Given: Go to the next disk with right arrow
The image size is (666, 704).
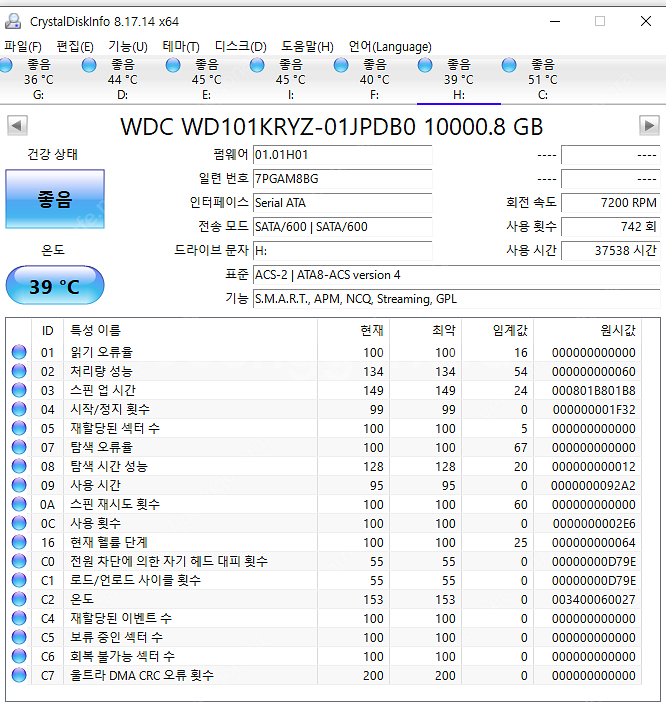Looking at the screenshot, I should (649, 125).
